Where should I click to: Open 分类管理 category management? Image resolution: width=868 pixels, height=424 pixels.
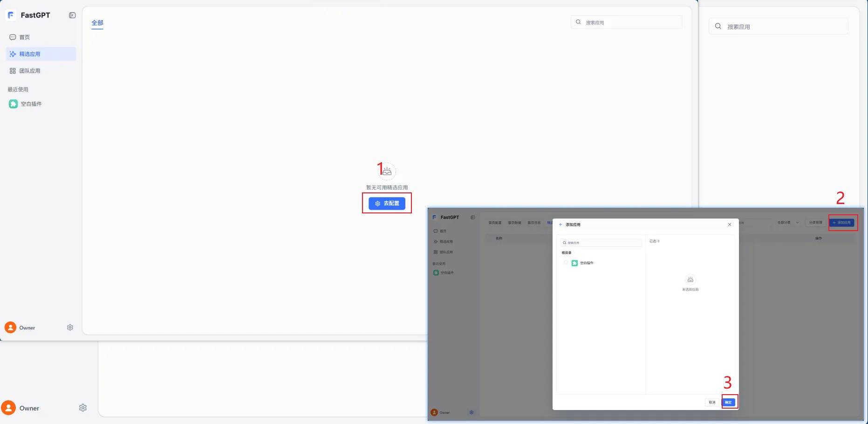815,223
